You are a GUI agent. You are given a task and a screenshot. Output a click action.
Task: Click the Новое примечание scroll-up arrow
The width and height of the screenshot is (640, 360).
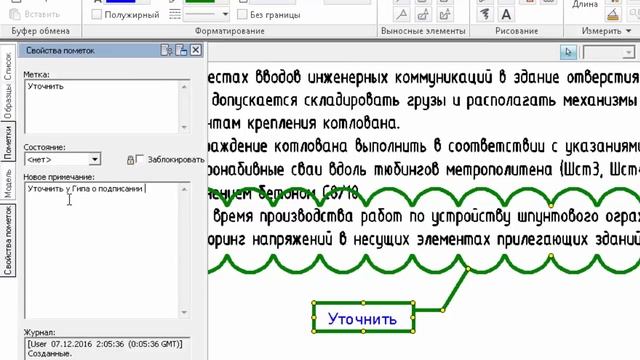click(184, 189)
